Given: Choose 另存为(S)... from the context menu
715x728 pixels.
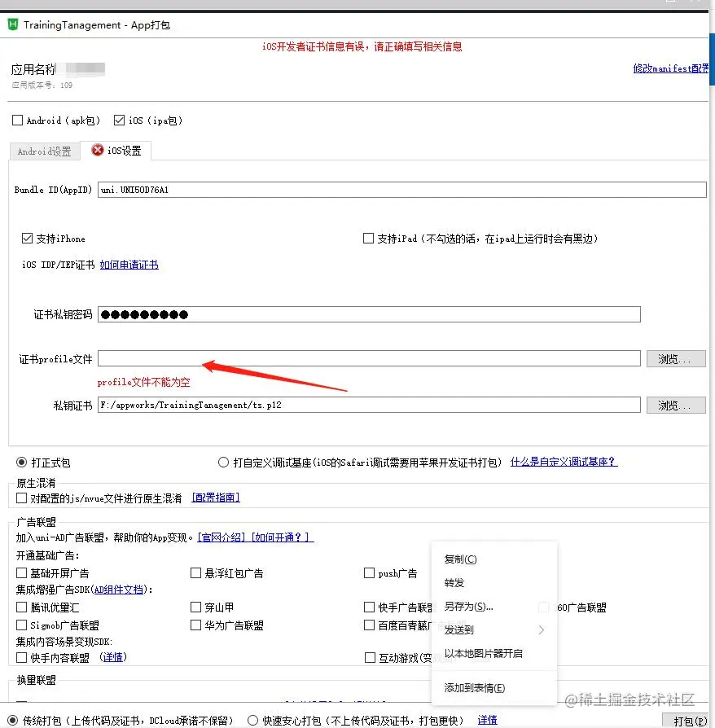Looking at the screenshot, I should click(494, 607).
